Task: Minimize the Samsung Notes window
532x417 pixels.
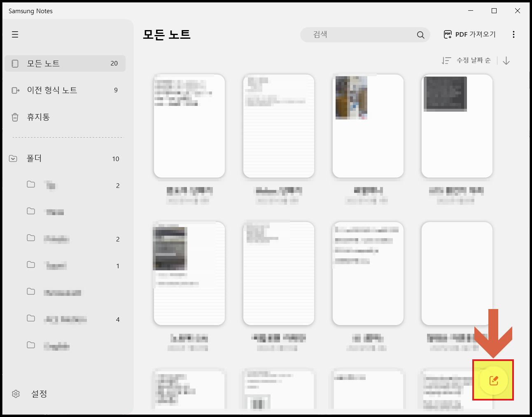Action: 471,11
